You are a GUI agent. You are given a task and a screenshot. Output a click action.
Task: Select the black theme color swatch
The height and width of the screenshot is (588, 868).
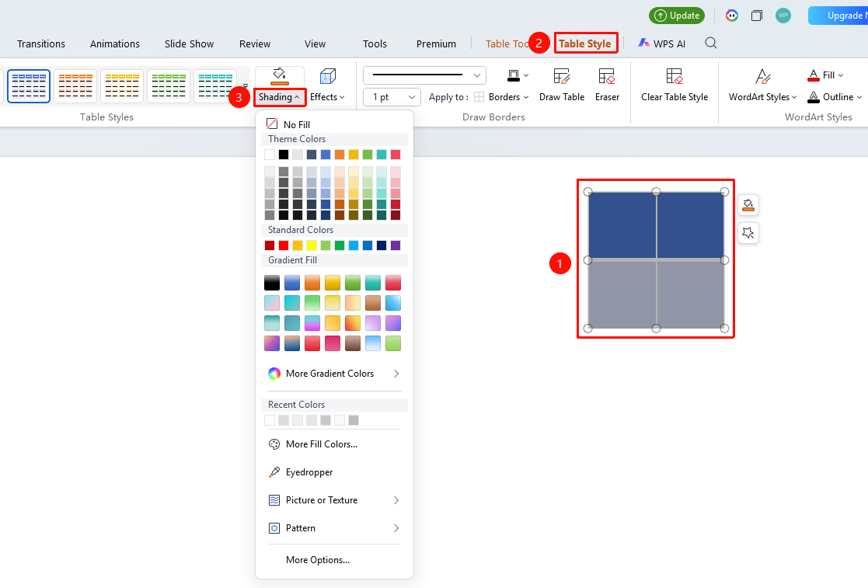(x=284, y=155)
